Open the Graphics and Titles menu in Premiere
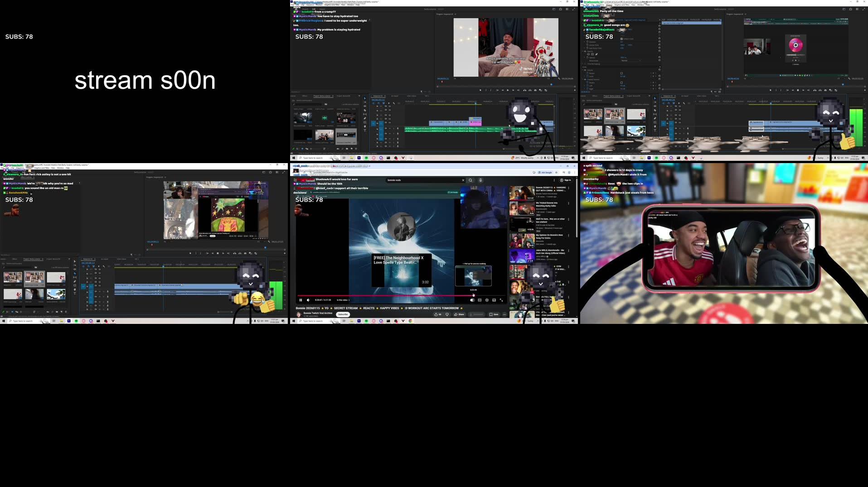 coord(331,5)
